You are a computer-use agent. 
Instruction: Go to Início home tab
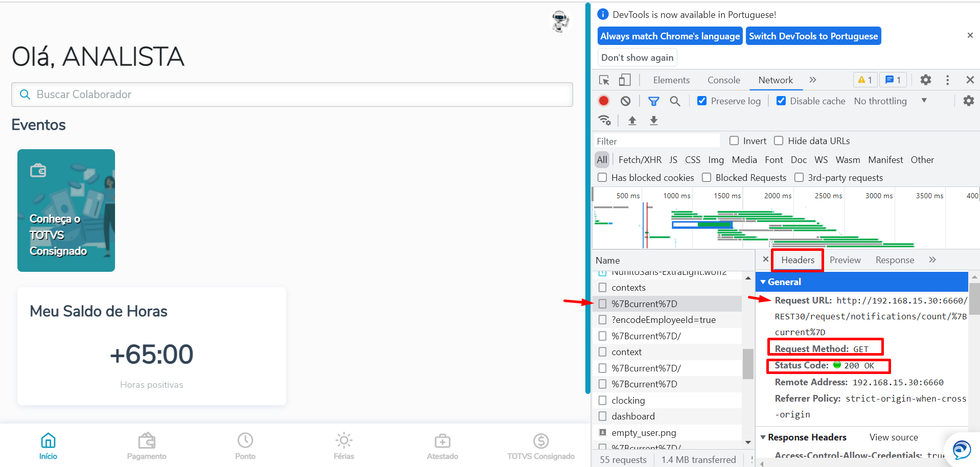pos(48,446)
